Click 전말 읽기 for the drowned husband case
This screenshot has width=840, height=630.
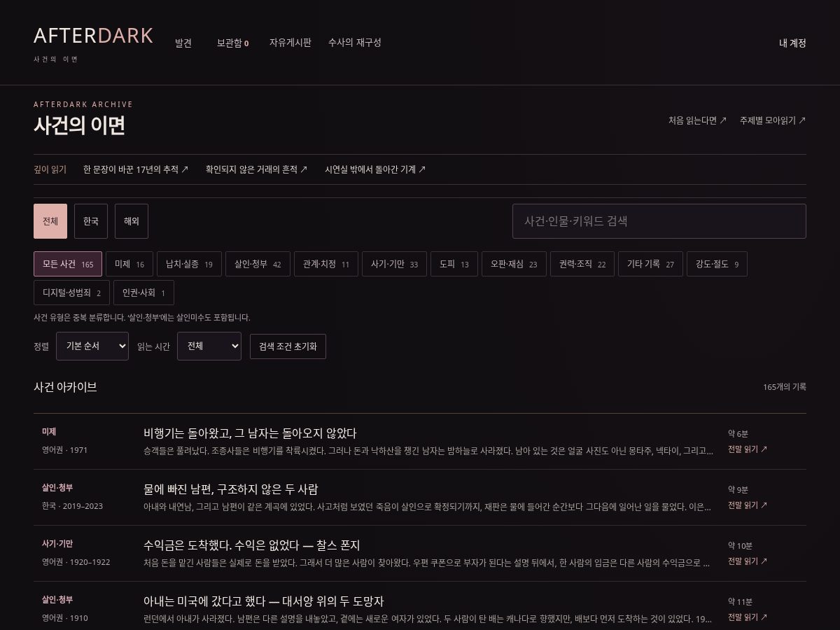tap(748, 505)
